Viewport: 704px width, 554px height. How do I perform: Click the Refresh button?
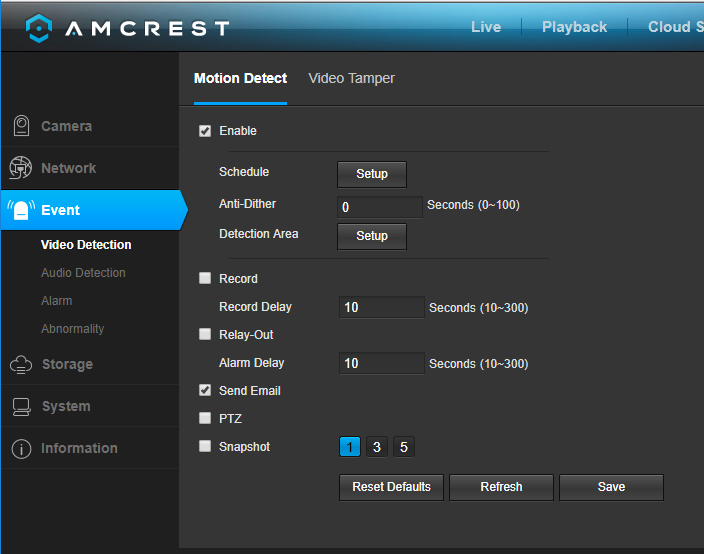[x=501, y=487]
